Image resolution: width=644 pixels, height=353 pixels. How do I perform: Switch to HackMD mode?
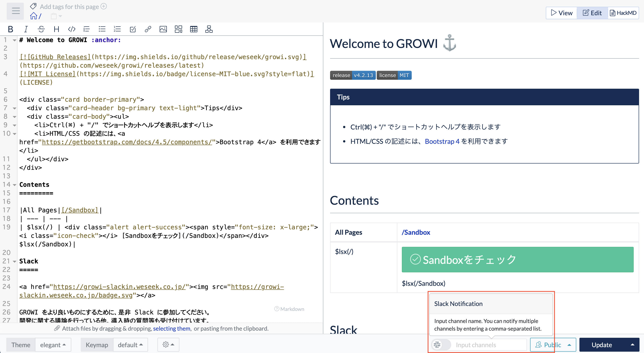pos(623,13)
